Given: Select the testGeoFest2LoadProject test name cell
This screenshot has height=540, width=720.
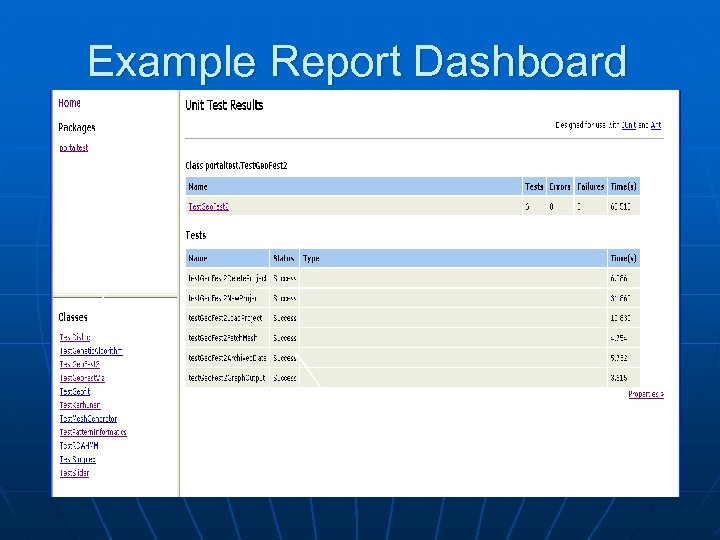Looking at the screenshot, I should point(227,318).
